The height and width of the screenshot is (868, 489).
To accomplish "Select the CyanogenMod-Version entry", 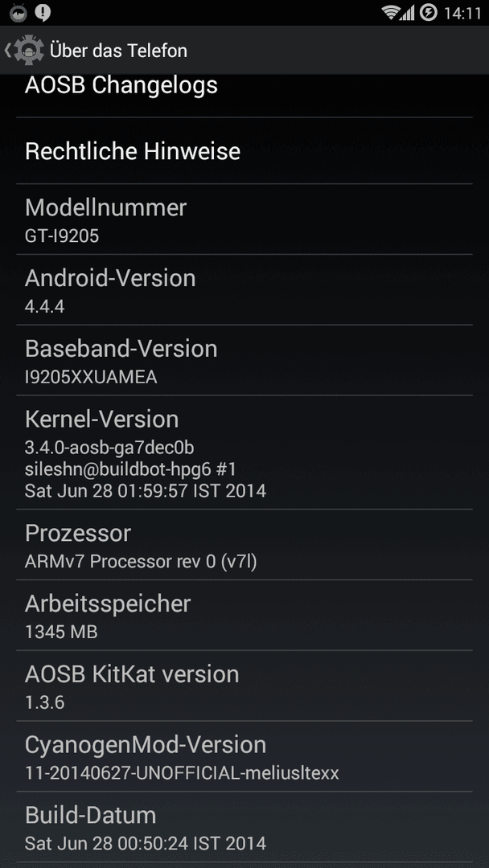I will coord(244,756).
